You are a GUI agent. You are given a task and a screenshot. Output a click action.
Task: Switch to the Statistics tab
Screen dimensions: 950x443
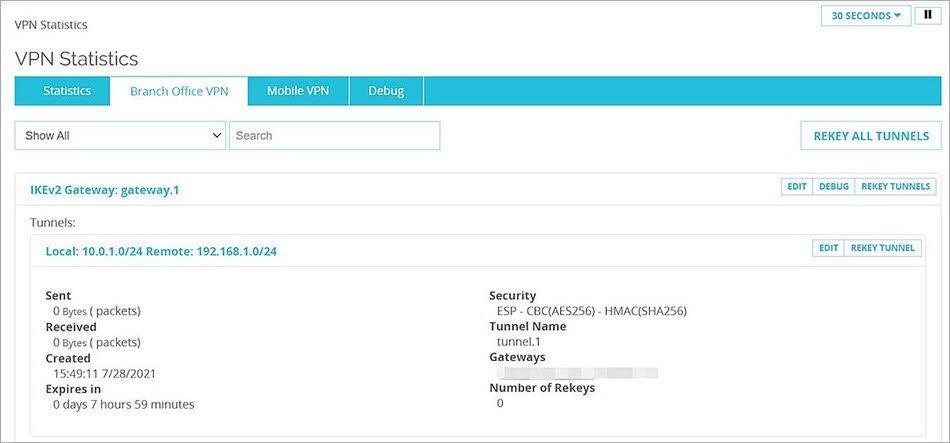(67, 91)
